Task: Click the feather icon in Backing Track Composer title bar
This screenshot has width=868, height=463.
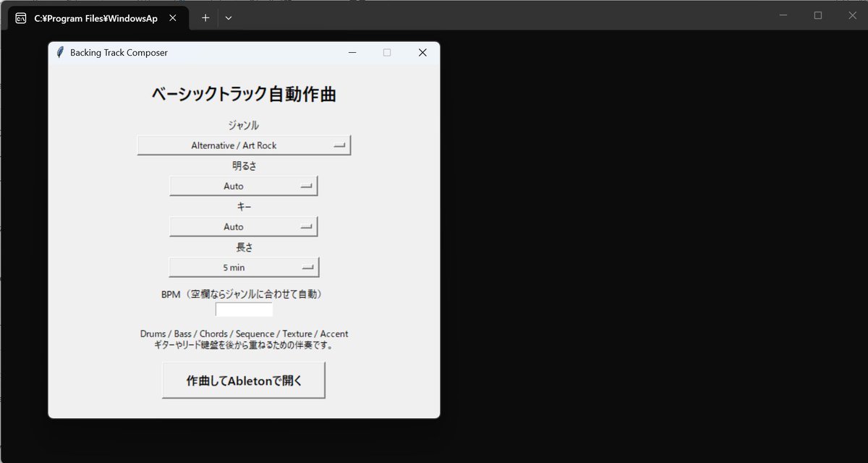Action: click(x=60, y=53)
